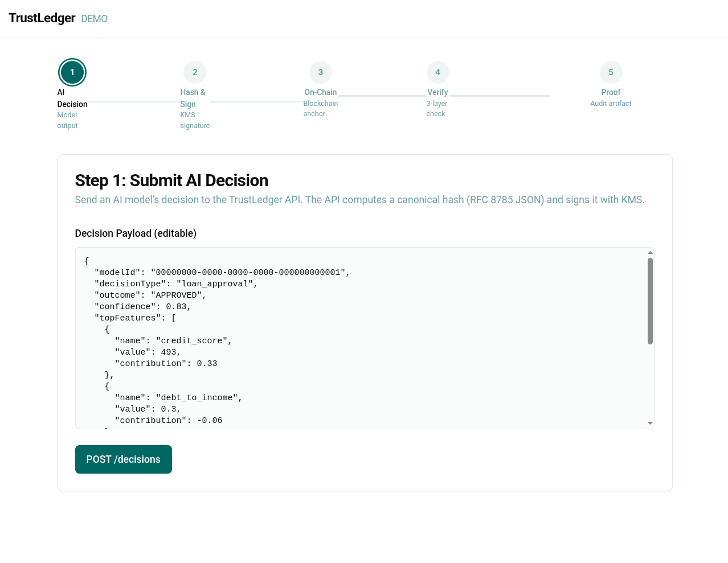This screenshot has width=728, height=563.
Task: Click the TrustLedger logo
Action: click(42, 18)
